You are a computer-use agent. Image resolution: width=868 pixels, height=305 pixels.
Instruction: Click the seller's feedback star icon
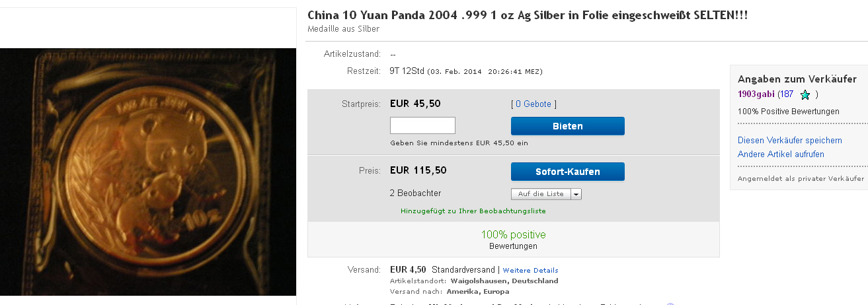pos(805,95)
